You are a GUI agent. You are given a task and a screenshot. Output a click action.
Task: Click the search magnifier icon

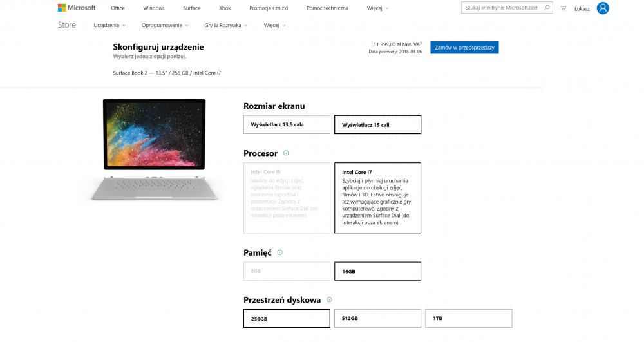(x=547, y=7)
